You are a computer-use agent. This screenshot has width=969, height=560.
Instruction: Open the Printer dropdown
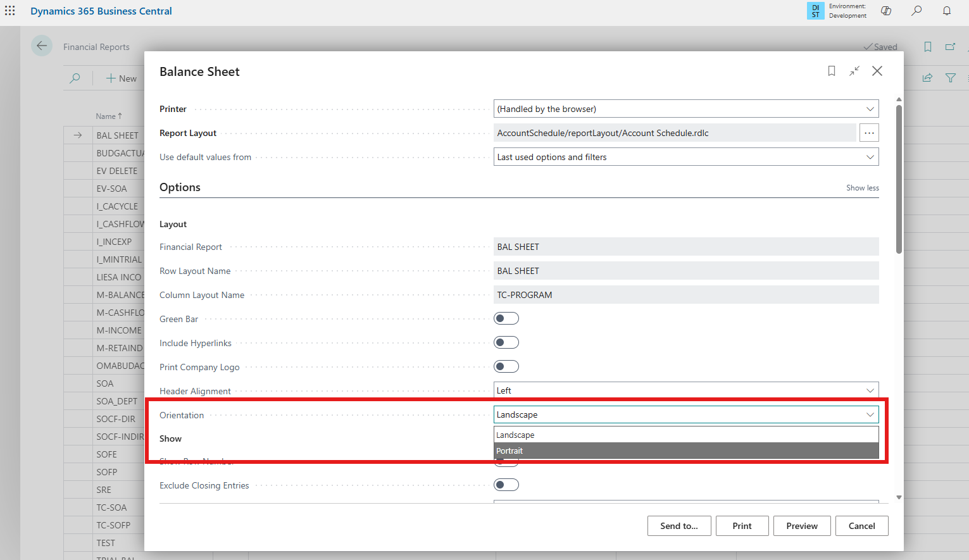point(686,109)
